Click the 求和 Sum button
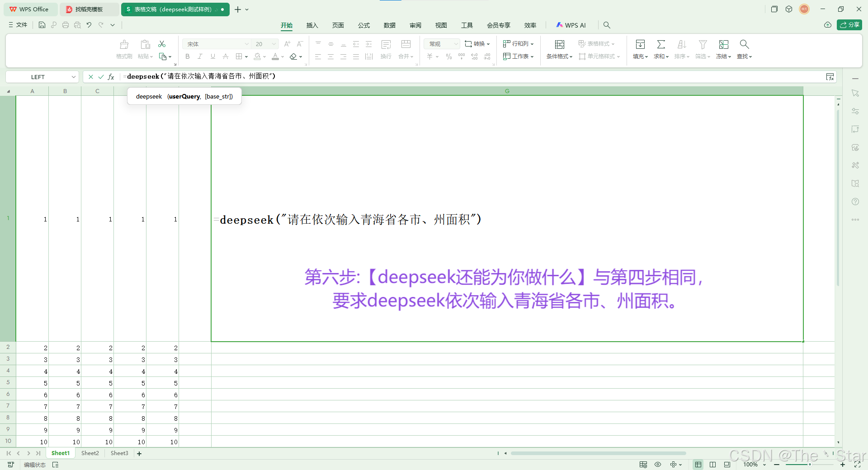 (661, 49)
